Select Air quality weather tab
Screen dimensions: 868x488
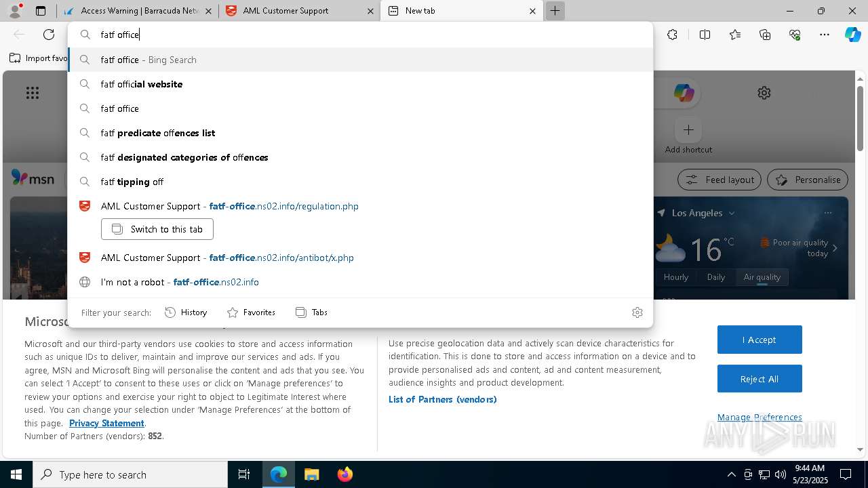762,277
